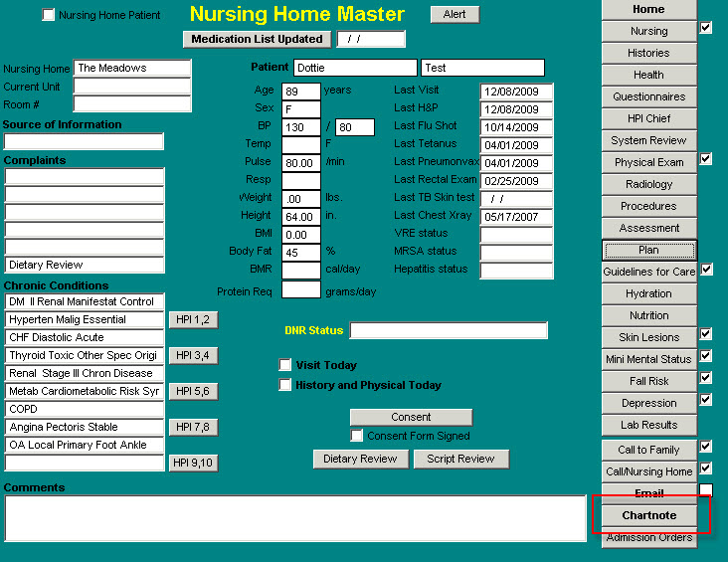Open the Health section
The height and width of the screenshot is (562, 728).
(649, 75)
